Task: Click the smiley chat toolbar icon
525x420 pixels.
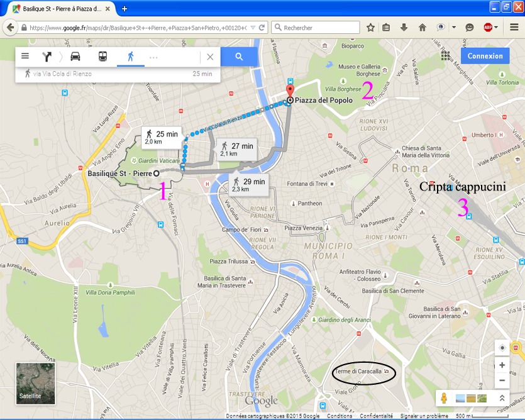Action: tap(470, 28)
